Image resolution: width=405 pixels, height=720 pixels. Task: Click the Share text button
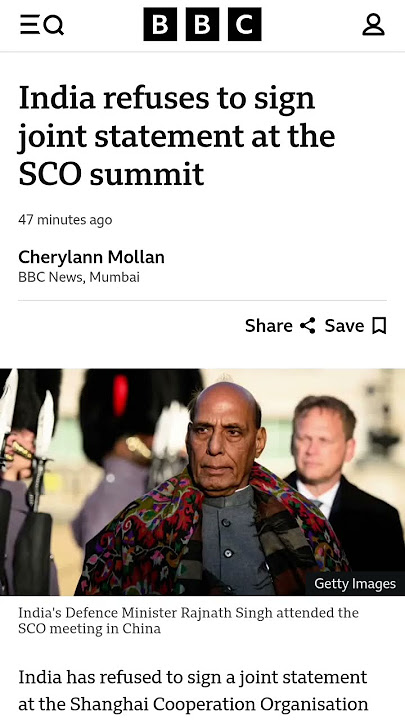click(x=269, y=326)
